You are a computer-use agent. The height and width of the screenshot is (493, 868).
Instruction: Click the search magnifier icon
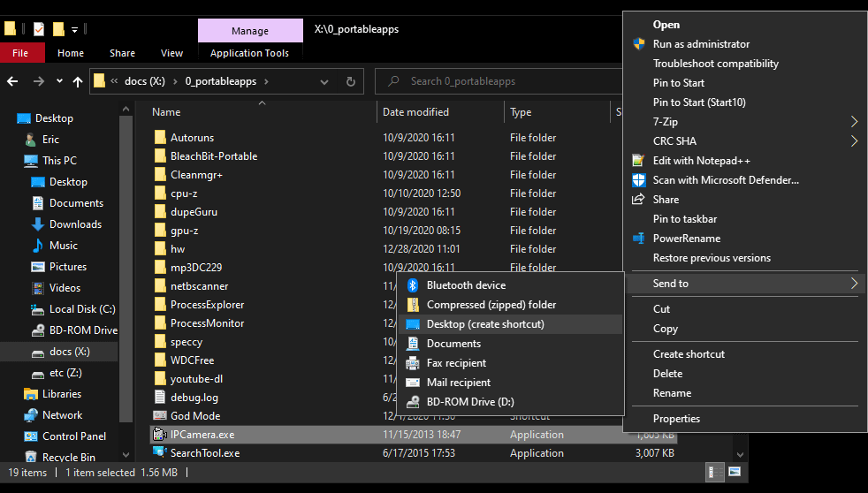coord(393,81)
